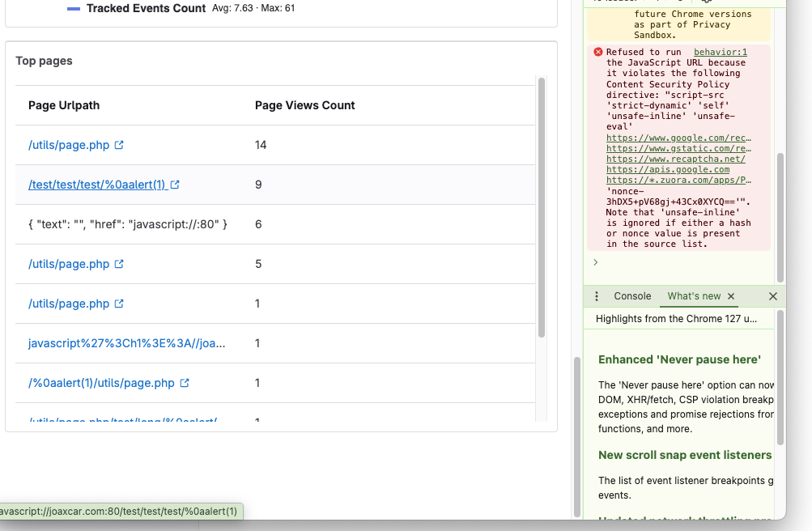Screen dimensions: 812x531
Task: Switch to the Console drawer tab
Action: [632, 297]
